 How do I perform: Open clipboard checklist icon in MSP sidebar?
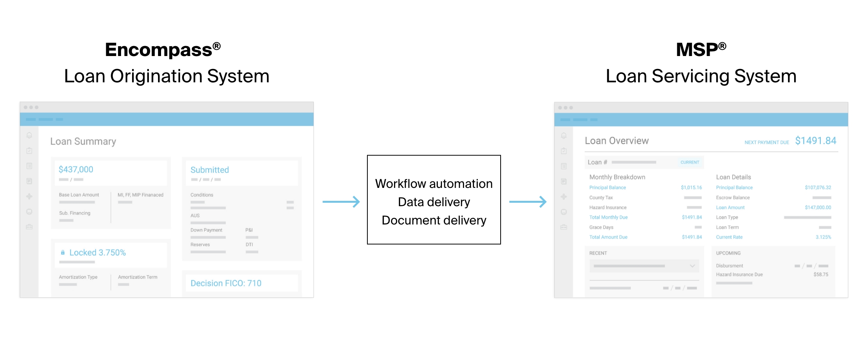click(564, 151)
